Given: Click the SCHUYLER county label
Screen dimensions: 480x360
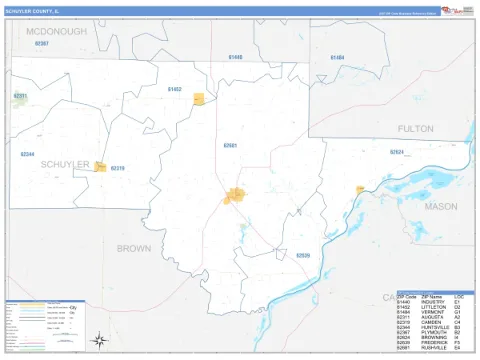Looking at the screenshot, I should click(x=65, y=164).
